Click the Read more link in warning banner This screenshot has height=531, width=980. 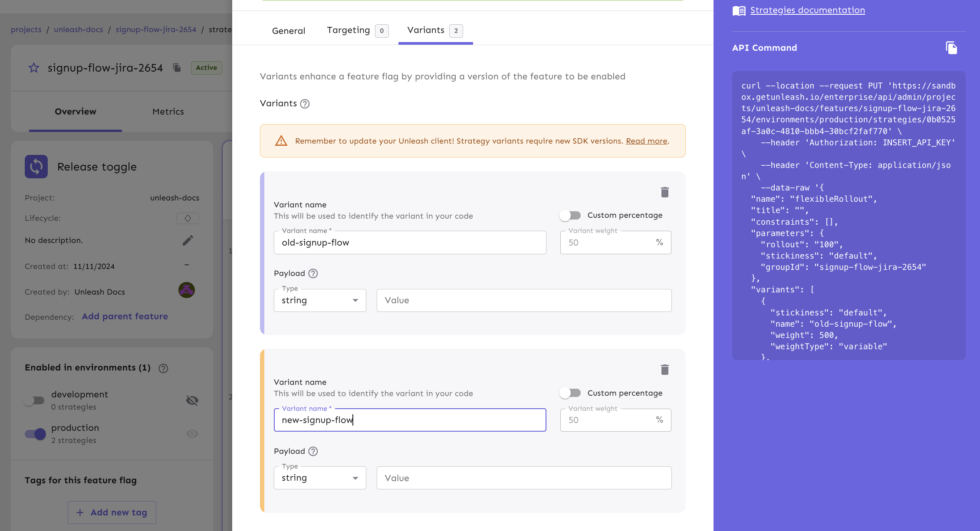(646, 141)
